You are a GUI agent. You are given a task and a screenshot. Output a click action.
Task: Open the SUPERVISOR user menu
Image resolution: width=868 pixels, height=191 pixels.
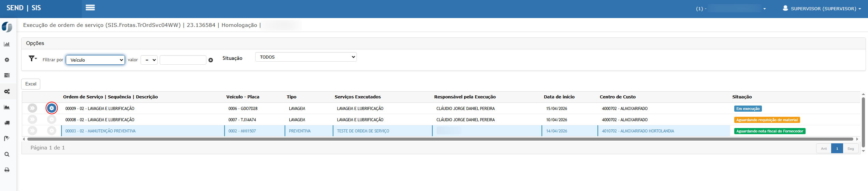pos(821,9)
